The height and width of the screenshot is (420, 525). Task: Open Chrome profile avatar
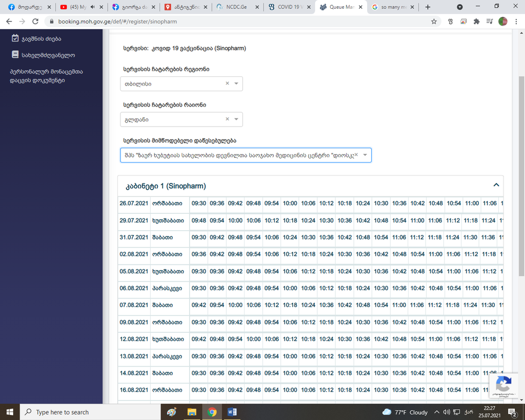click(x=502, y=22)
